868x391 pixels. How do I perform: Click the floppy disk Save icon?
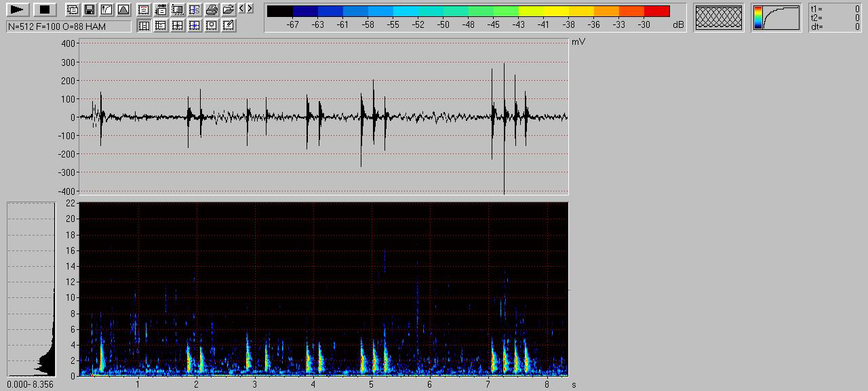coord(90,10)
